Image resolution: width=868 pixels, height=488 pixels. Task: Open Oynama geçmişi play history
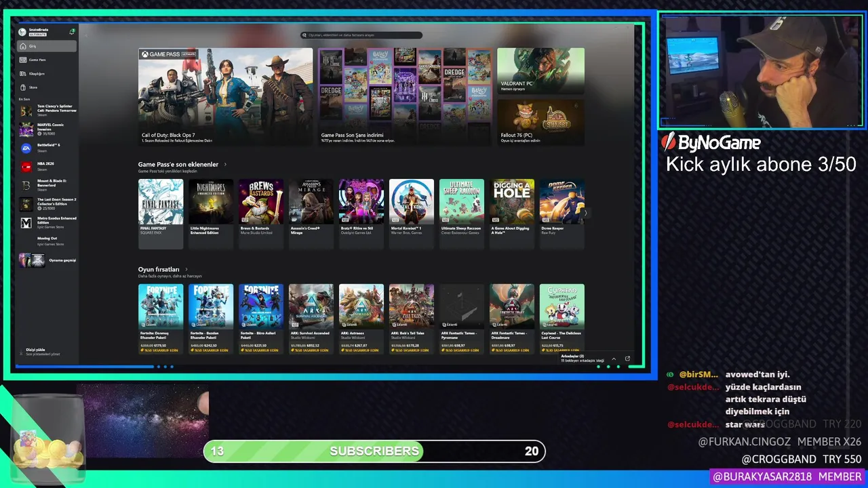[x=47, y=260]
